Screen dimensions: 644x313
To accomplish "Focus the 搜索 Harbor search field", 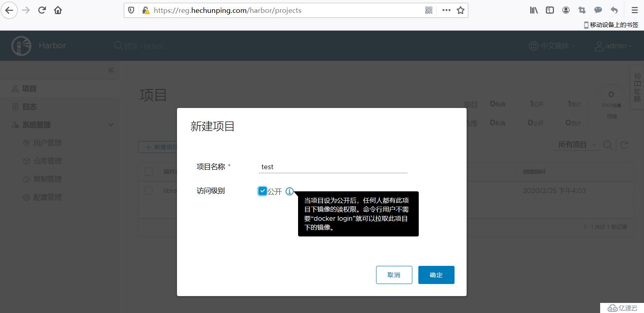I will 146,46.
